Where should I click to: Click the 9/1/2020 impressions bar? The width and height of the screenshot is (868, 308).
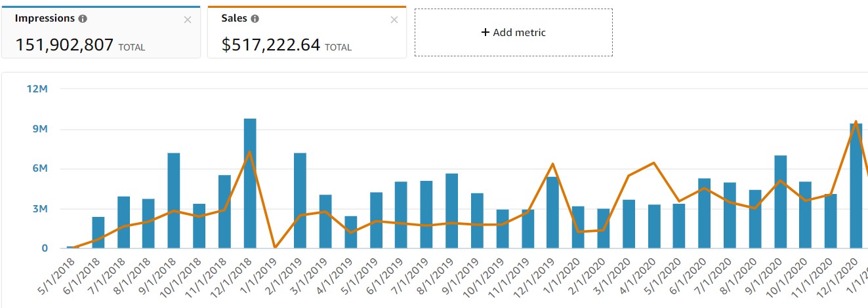(x=780, y=202)
